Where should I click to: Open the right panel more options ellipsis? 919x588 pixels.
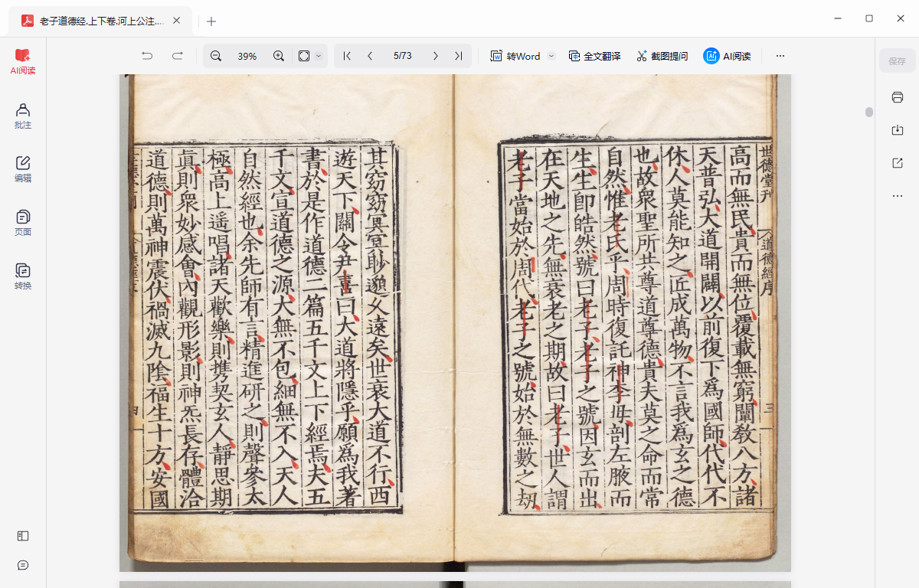[898, 196]
